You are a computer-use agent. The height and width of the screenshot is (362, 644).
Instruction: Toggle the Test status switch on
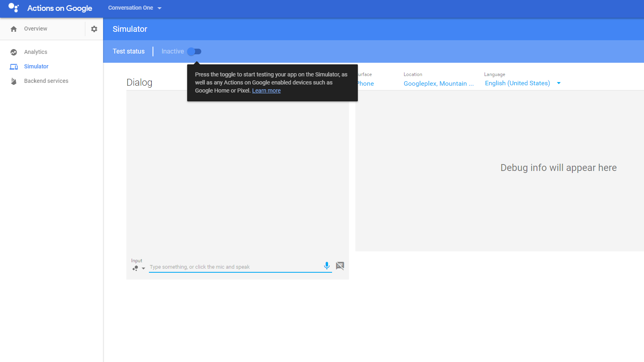tap(194, 51)
